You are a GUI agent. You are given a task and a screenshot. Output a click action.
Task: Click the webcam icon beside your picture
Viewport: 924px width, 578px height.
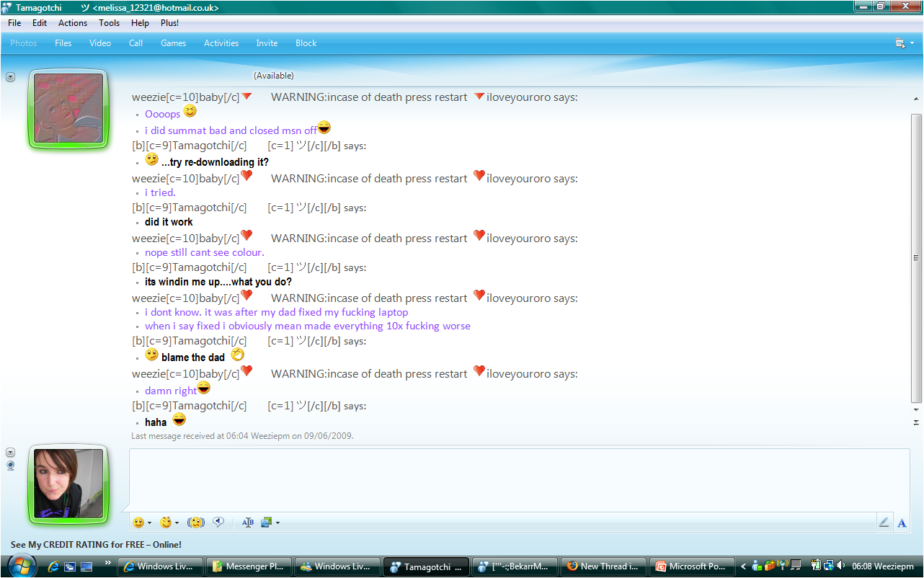point(10,466)
